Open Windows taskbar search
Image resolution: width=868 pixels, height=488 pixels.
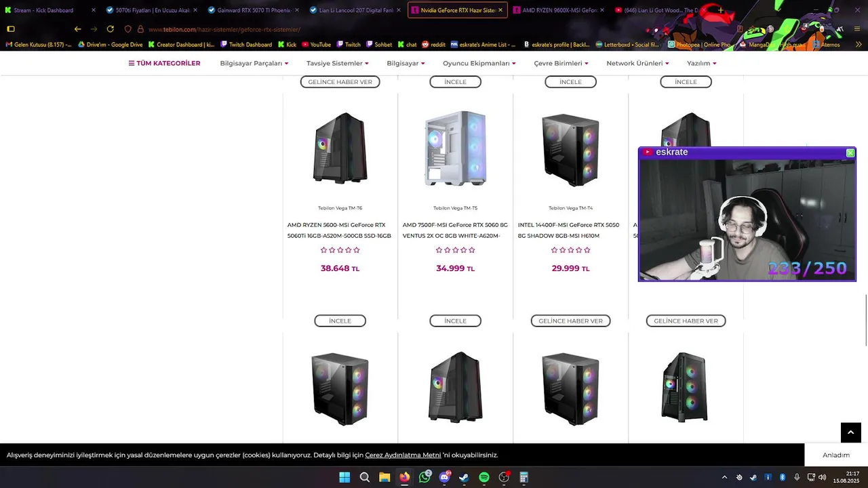364,477
